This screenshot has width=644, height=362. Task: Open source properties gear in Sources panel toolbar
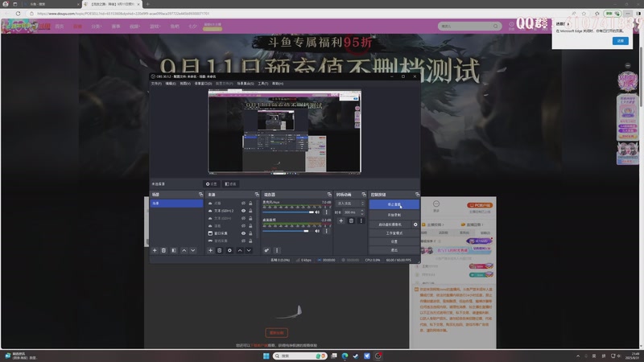(x=229, y=250)
